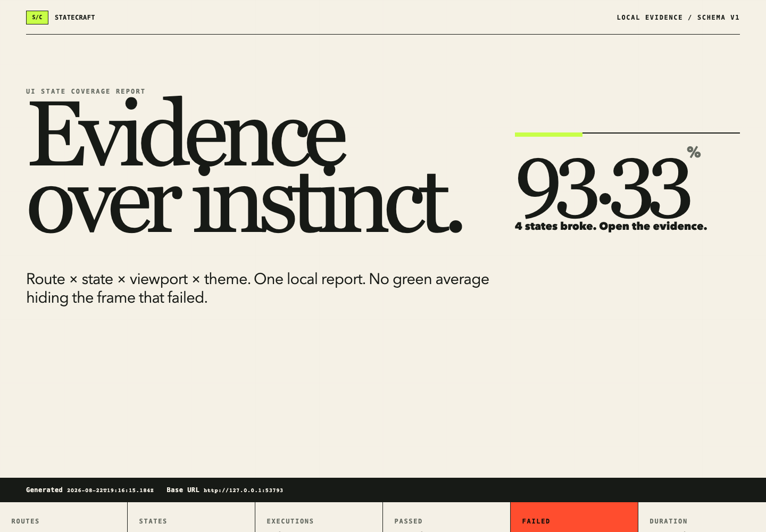Select the STATES stat tile
766x532 pixels.
pos(191,517)
